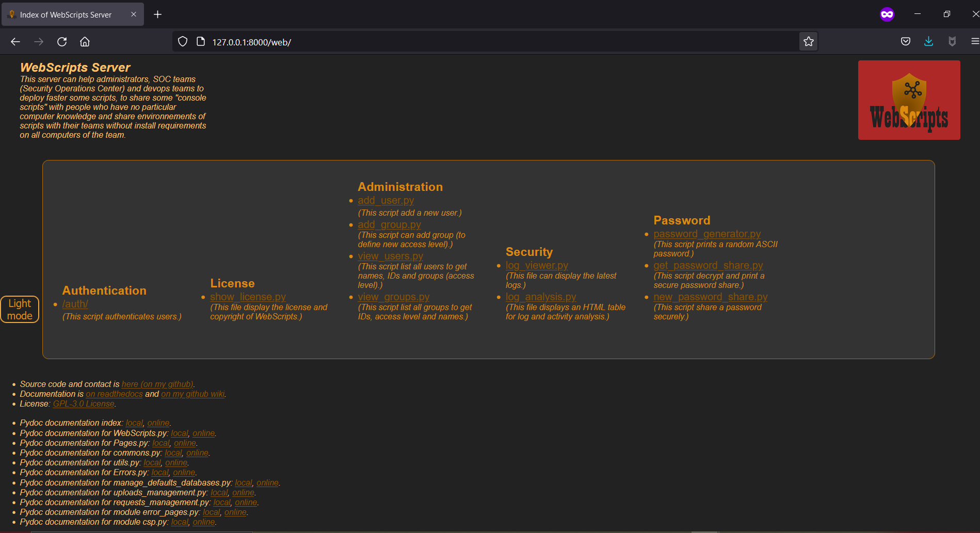Screen dimensions: 980x533
Task: Bookmark this page with the star icon
Action: (808, 41)
